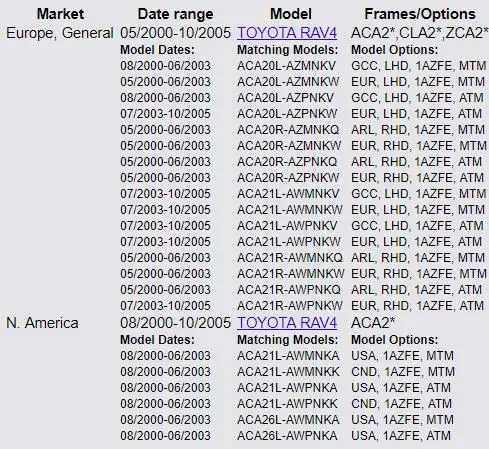Click the Date range column header
The image size is (489, 449).
pyautogui.click(x=176, y=14)
